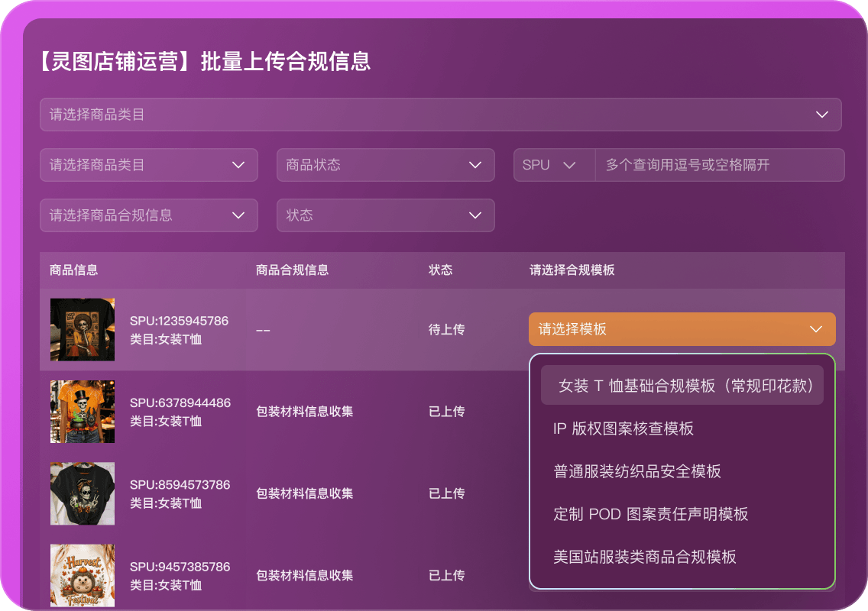Click the 商品信息 column header

tap(73, 270)
